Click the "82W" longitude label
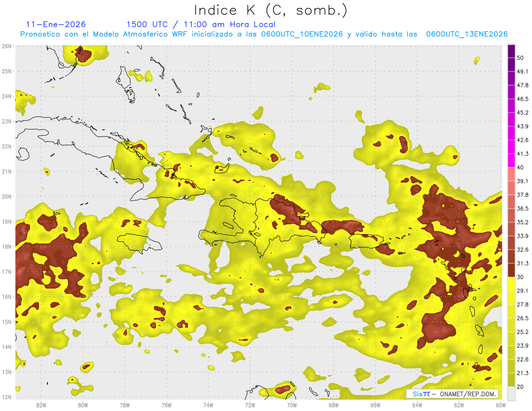Image resolution: width=532 pixels, height=411 pixels. (x=41, y=405)
